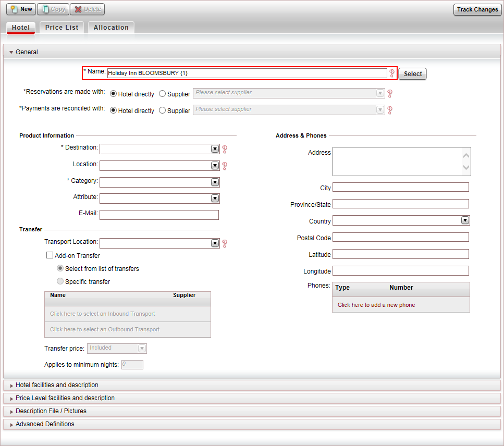Click the Postal Code field
This screenshot has height=446, width=504.
click(400, 238)
